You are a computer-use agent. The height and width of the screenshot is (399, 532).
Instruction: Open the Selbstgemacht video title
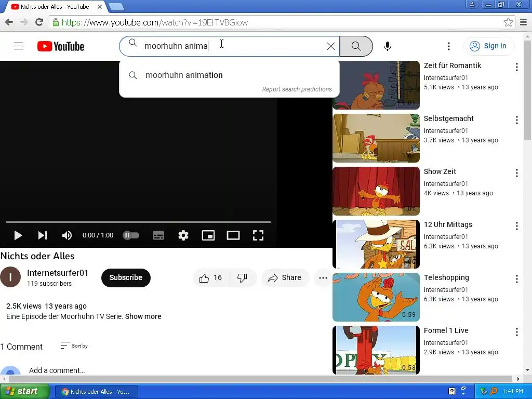pyautogui.click(x=448, y=118)
